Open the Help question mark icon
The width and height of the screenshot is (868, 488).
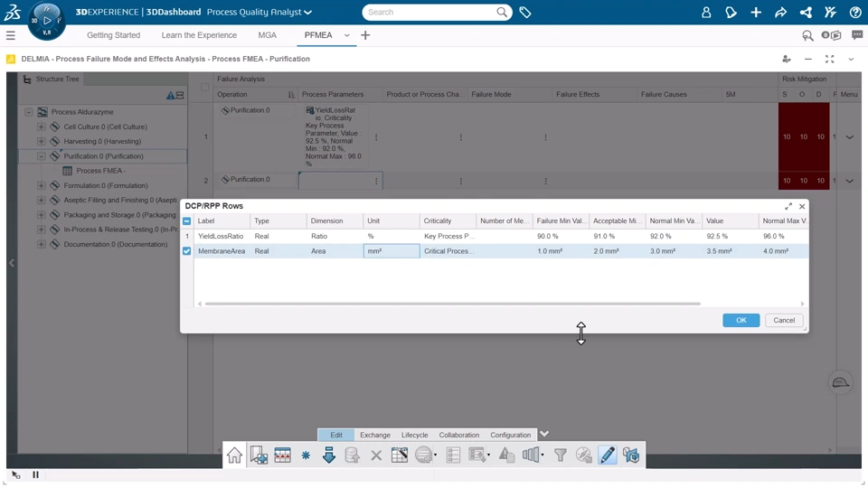[855, 13]
